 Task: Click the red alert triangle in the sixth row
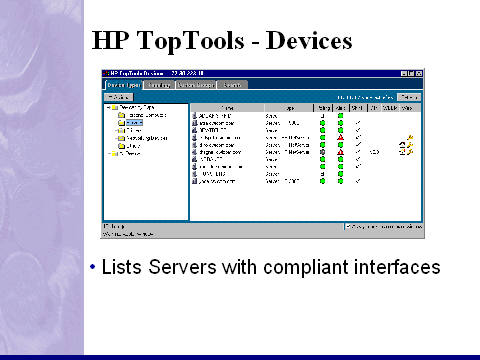click(340, 152)
